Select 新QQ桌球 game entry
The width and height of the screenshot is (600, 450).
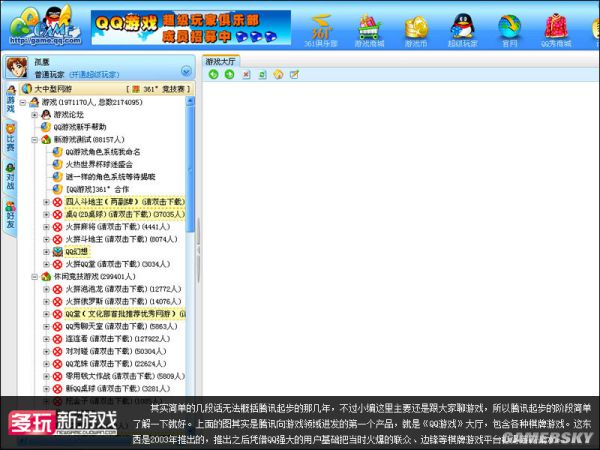point(118,388)
